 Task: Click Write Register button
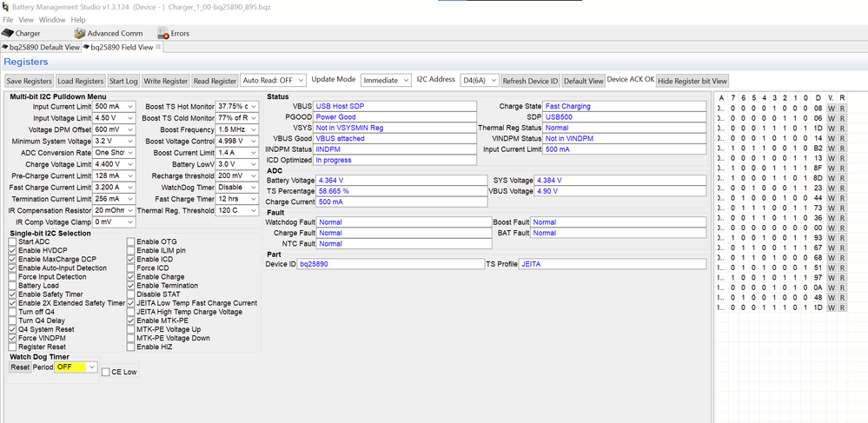(x=165, y=81)
